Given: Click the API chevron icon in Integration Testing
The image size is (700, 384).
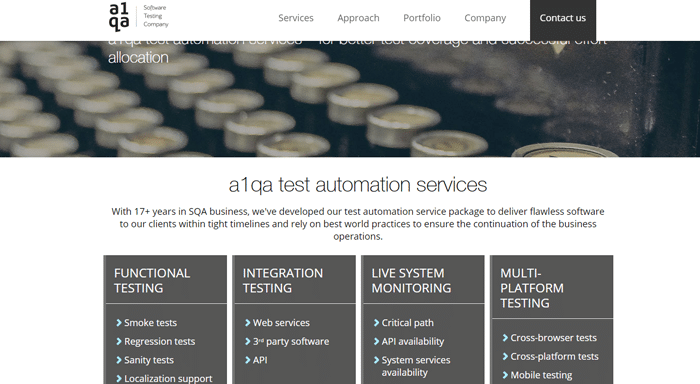Looking at the screenshot, I should pyautogui.click(x=248, y=360).
